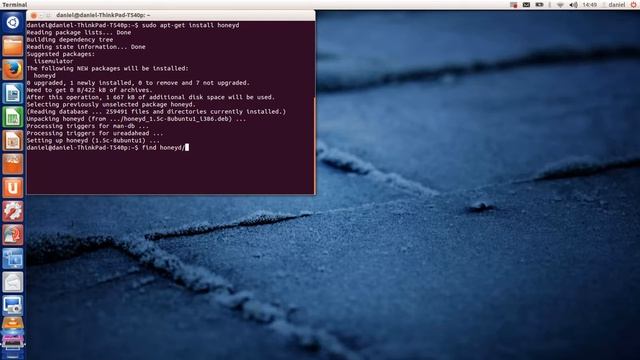Image resolution: width=640 pixels, height=360 pixels.
Task: Open Ubuntu Software Center launcher icon
Action: coord(13,164)
